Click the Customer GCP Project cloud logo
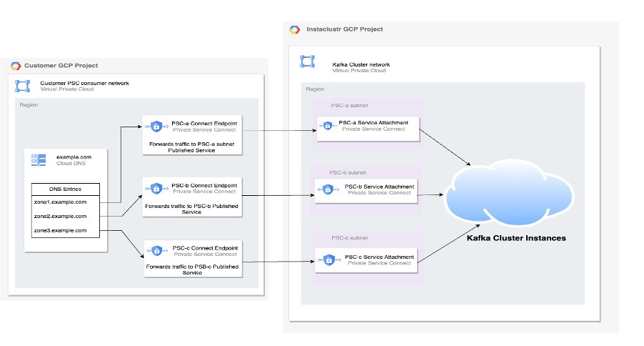The image size is (644, 346). click(16, 66)
